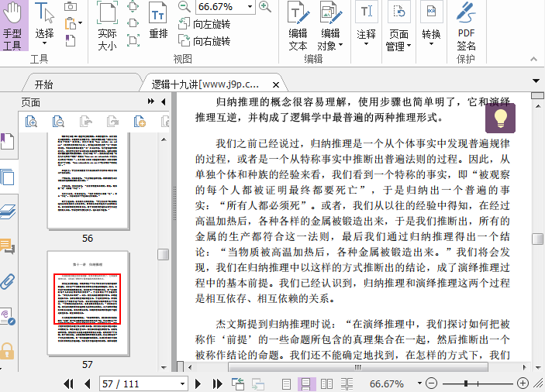Switch to the 逻辑十九讲 document tab
545x392 pixels.
coord(205,84)
